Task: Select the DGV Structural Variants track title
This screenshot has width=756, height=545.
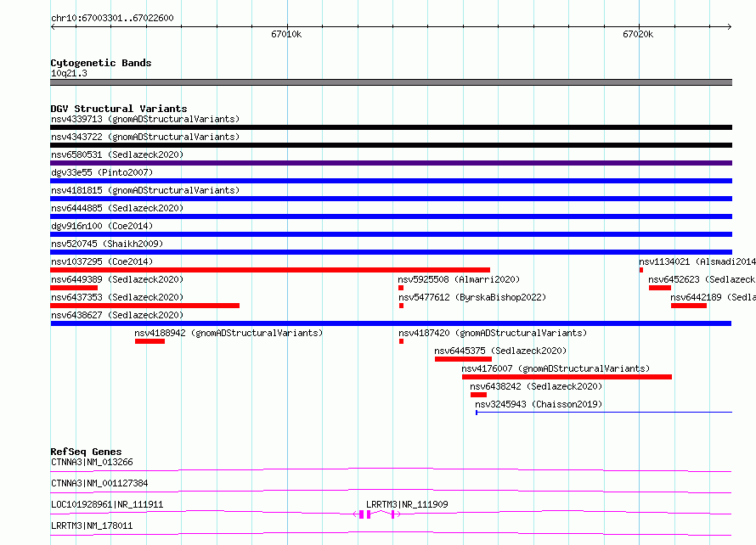Action: 119,109
